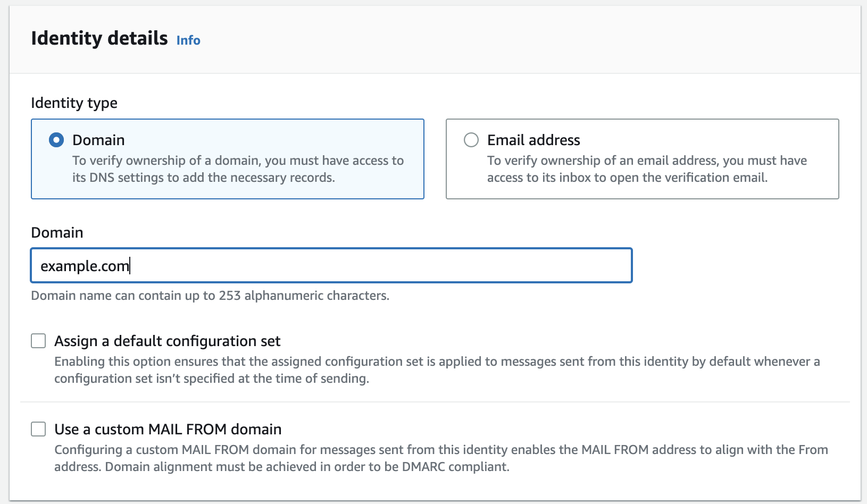Click the Email address option card

point(641,159)
